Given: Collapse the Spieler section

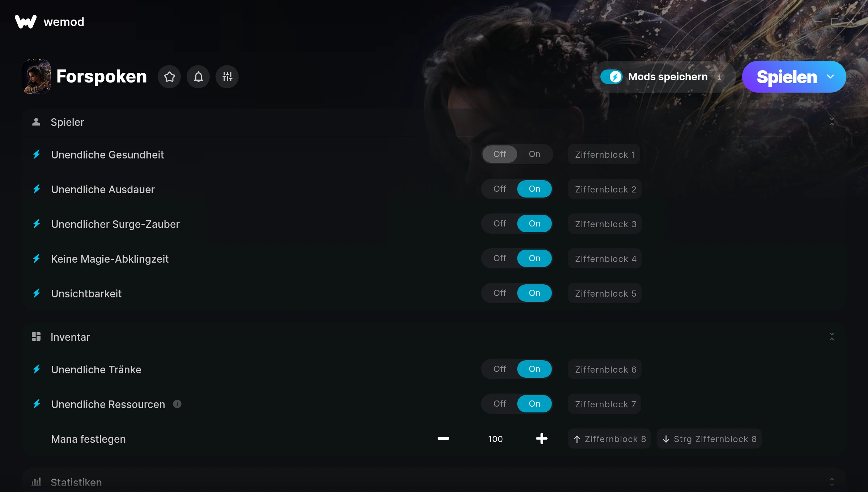Looking at the screenshot, I should coord(832,122).
